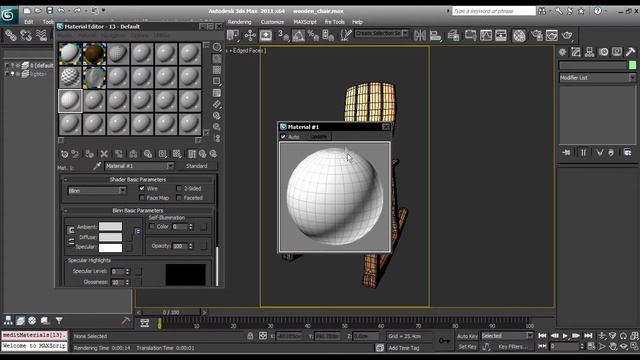
Task: Open the Customize menu
Action: [272, 22]
